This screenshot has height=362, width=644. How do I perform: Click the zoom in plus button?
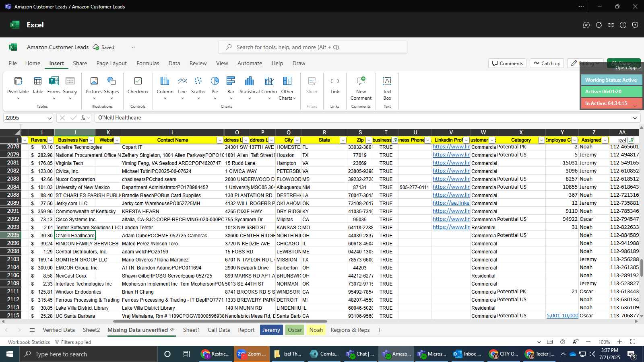[x=619, y=342]
